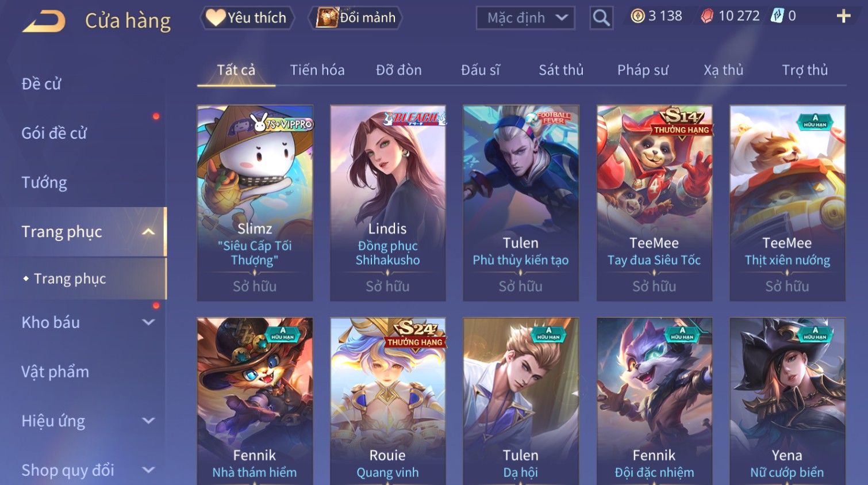
Task: Click the plus icon to add currency
Action: (x=843, y=16)
